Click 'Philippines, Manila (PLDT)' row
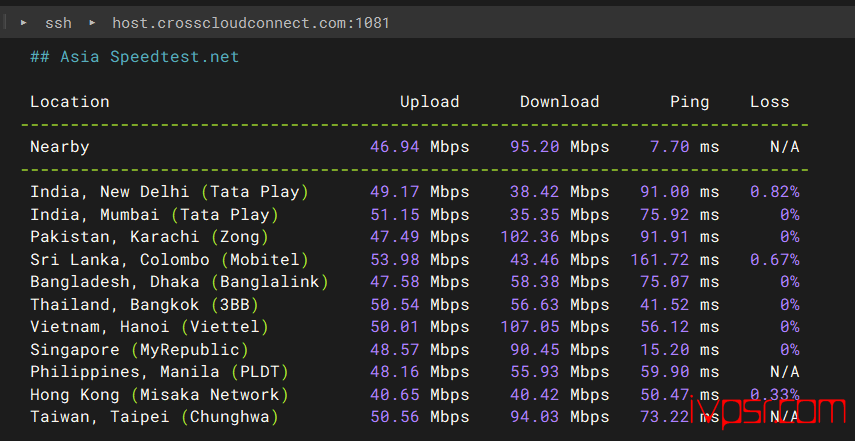This screenshot has width=855, height=441. coord(415,372)
